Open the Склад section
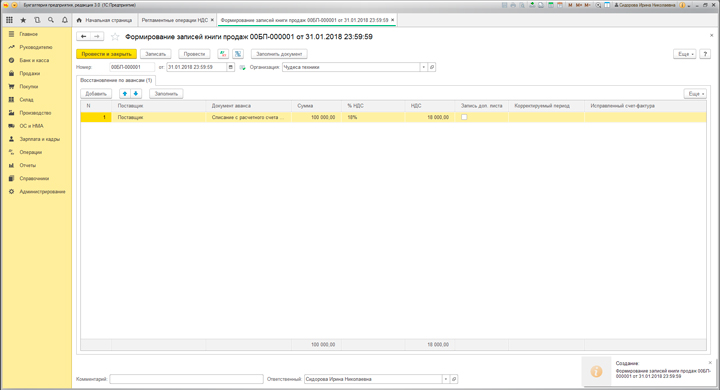 pos(26,100)
